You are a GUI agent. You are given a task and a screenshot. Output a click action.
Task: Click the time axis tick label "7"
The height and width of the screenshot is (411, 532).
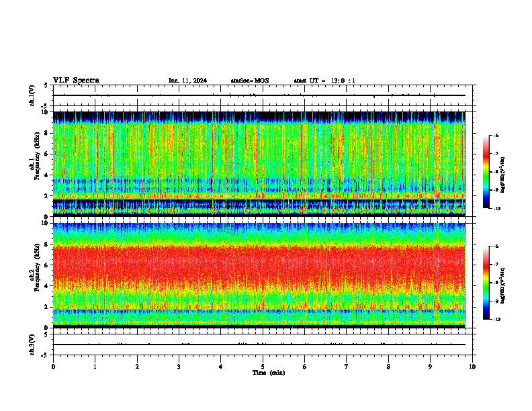347,367
